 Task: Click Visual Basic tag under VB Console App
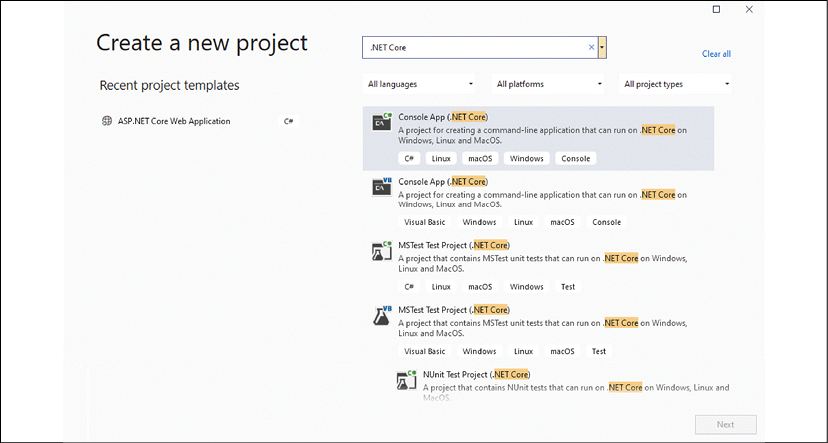pyautogui.click(x=425, y=222)
